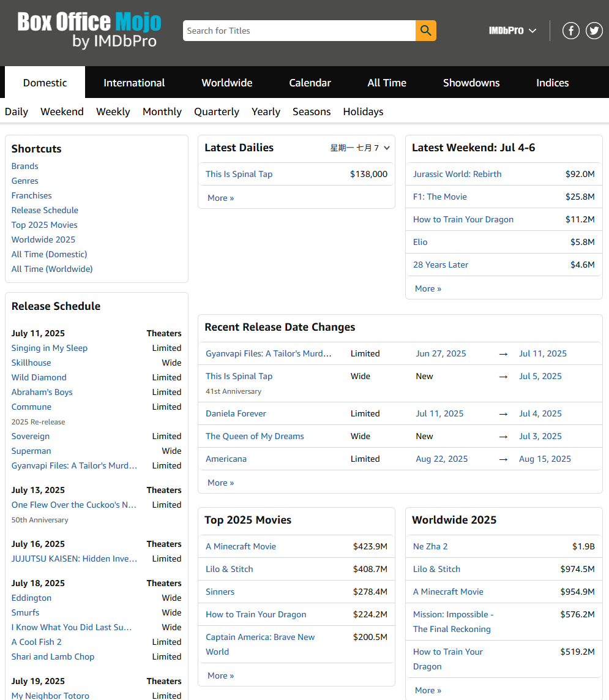Screen dimensions: 609x700
Task: Open the Latest Dailies date dropdown
Action: pyautogui.click(x=360, y=148)
